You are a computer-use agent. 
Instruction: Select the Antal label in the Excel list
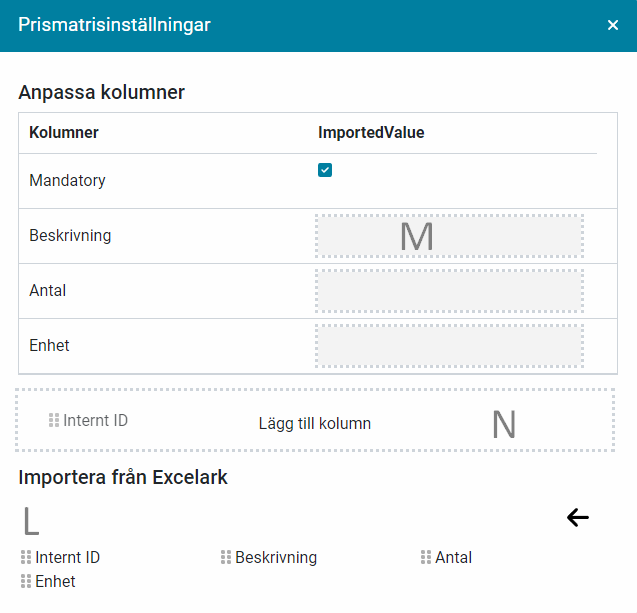[454, 557]
